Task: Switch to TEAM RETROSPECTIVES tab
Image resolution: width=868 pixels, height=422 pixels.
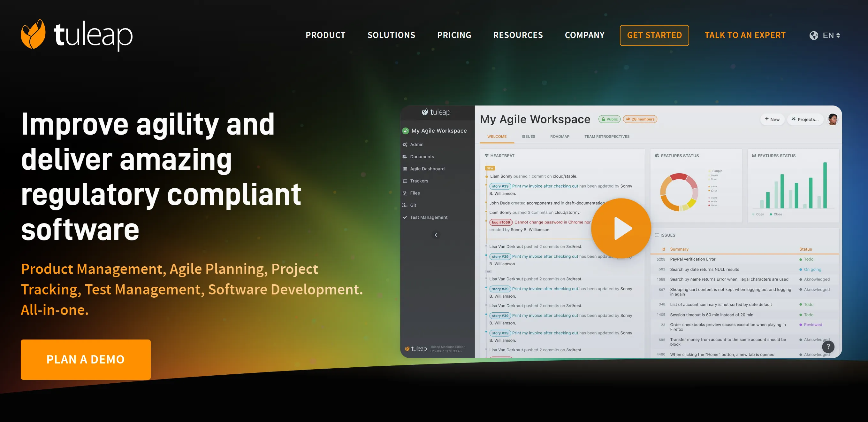Action: [x=606, y=137]
